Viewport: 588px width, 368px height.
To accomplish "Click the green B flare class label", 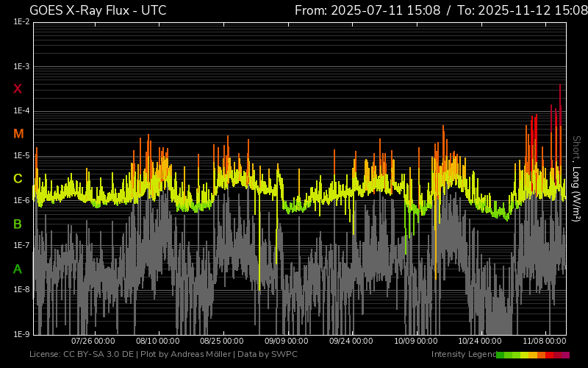I will pyautogui.click(x=18, y=224).
